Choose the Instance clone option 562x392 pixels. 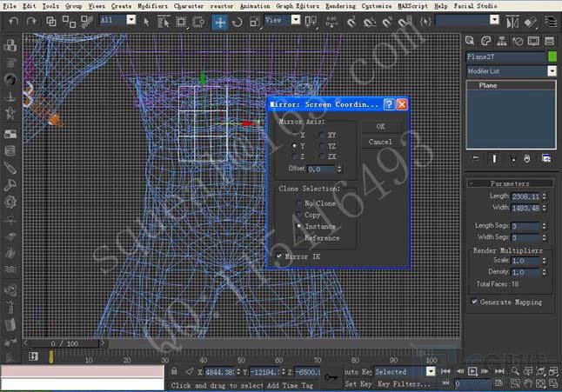299,226
